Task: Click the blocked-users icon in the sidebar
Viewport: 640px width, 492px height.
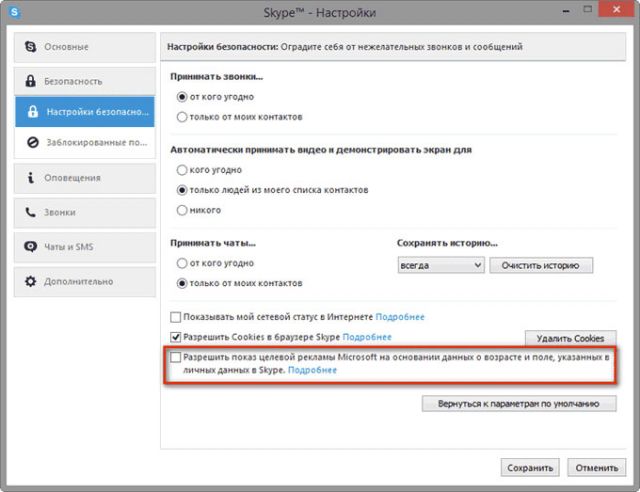Action: [x=32, y=143]
